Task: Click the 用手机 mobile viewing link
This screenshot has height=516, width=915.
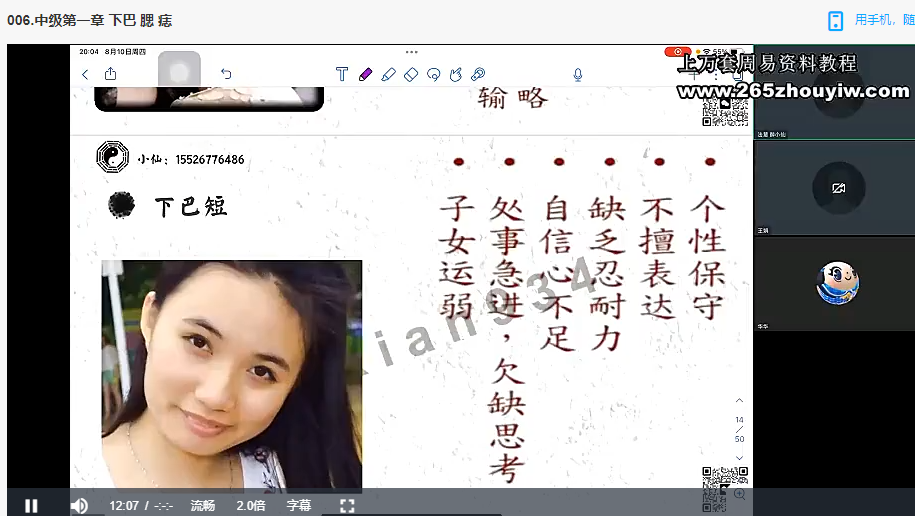Action: (875, 20)
